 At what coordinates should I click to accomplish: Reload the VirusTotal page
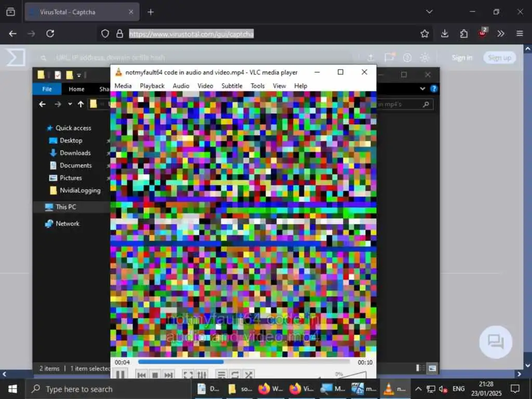click(x=50, y=34)
